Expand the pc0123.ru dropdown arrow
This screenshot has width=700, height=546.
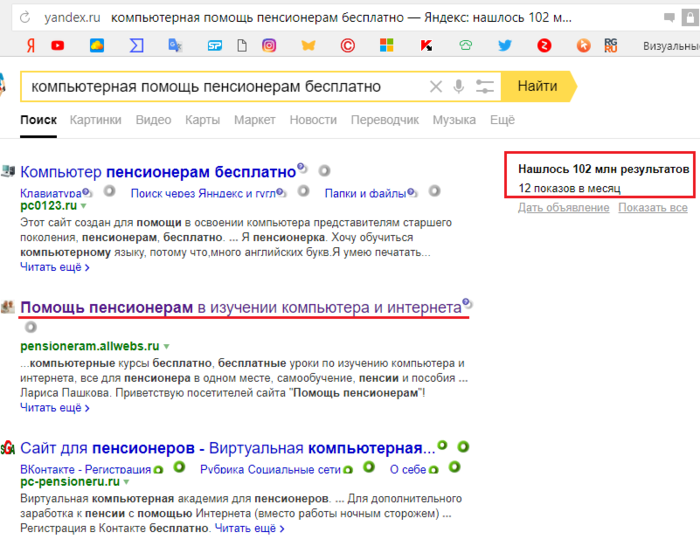tap(83, 206)
